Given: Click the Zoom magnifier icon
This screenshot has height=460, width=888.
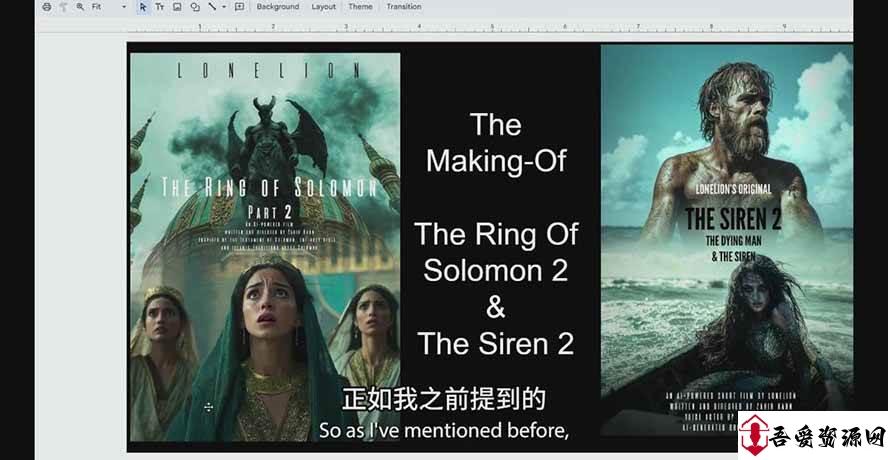Looking at the screenshot, I should pyautogui.click(x=80, y=7).
